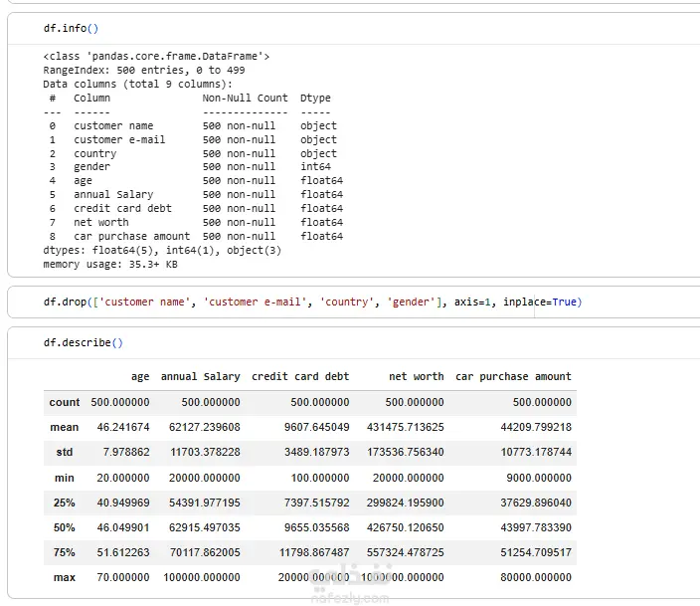700x606 pixels.
Task: Click the max value 80000.000000
Action: click(x=536, y=577)
